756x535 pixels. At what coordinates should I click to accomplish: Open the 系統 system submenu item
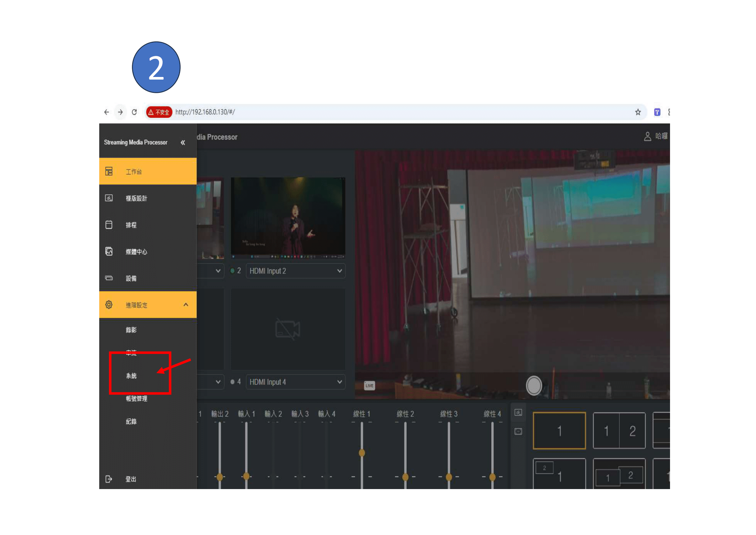(x=131, y=376)
